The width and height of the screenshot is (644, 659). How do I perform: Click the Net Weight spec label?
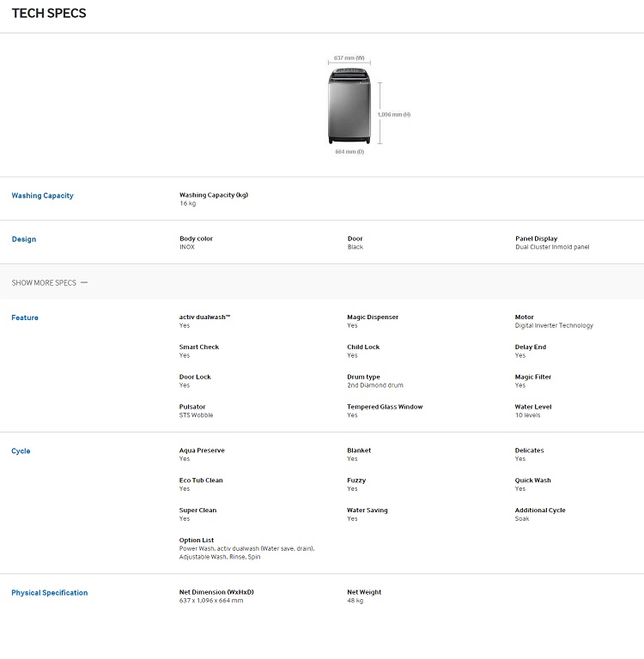(364, 592)
